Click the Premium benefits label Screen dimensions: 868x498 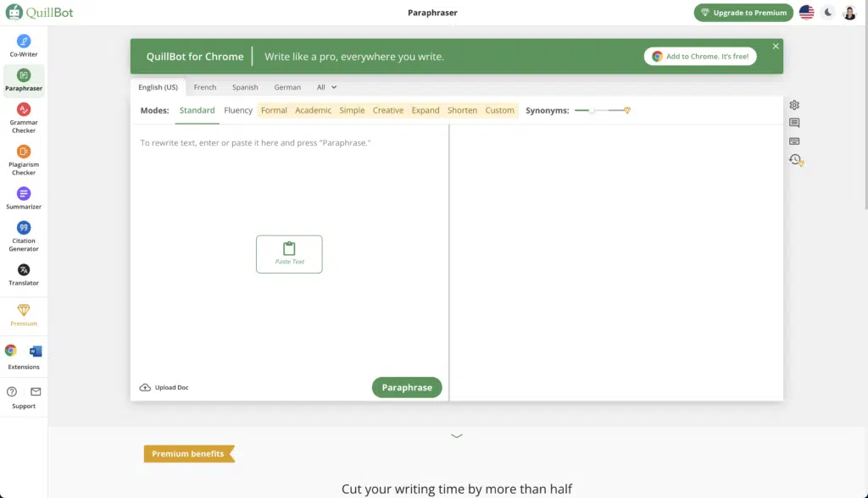click(x=189, y=454)
